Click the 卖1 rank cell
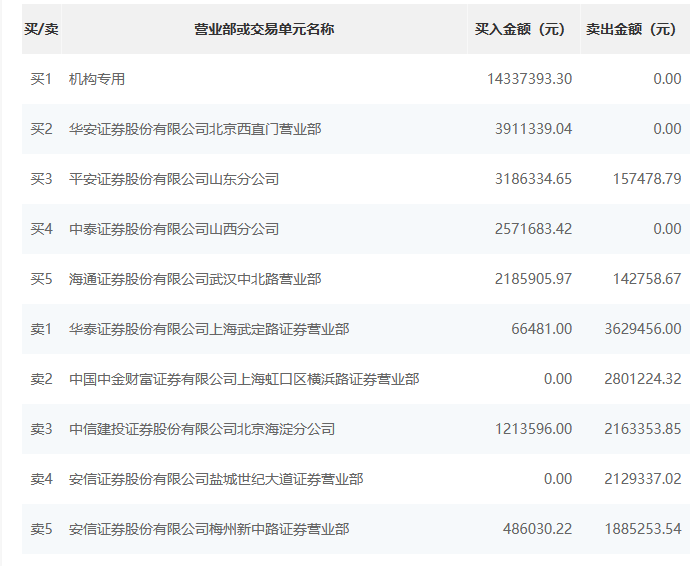Screen dimensions: 698x566 point(41,329)
